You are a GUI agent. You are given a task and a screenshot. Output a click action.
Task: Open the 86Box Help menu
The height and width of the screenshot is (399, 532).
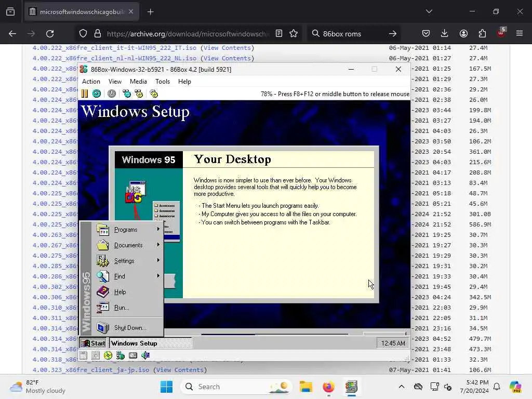click(x=184, y=82)
